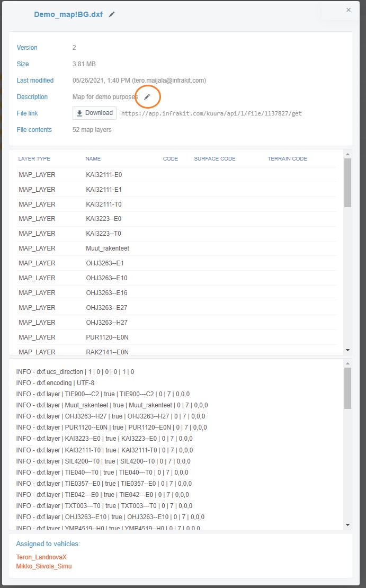Screen dimensions: 366x588
Task: Click the TIE042---E0 log line
Action: 102,495
